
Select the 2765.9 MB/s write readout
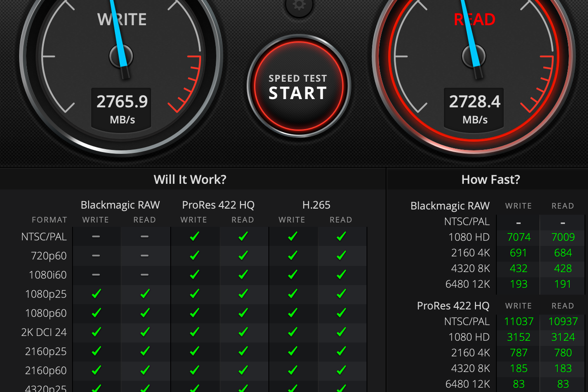(x=122, y=109)
